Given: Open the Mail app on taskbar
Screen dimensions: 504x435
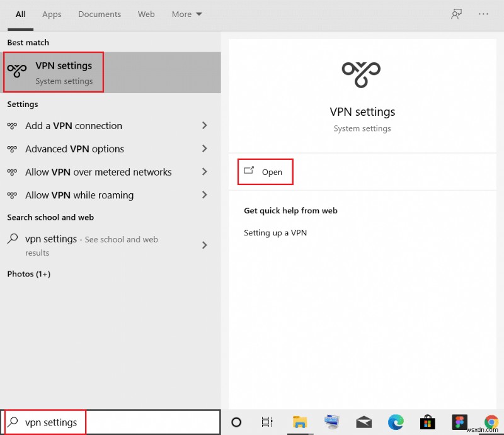Looking at the screenshot, I should point(364,422).
